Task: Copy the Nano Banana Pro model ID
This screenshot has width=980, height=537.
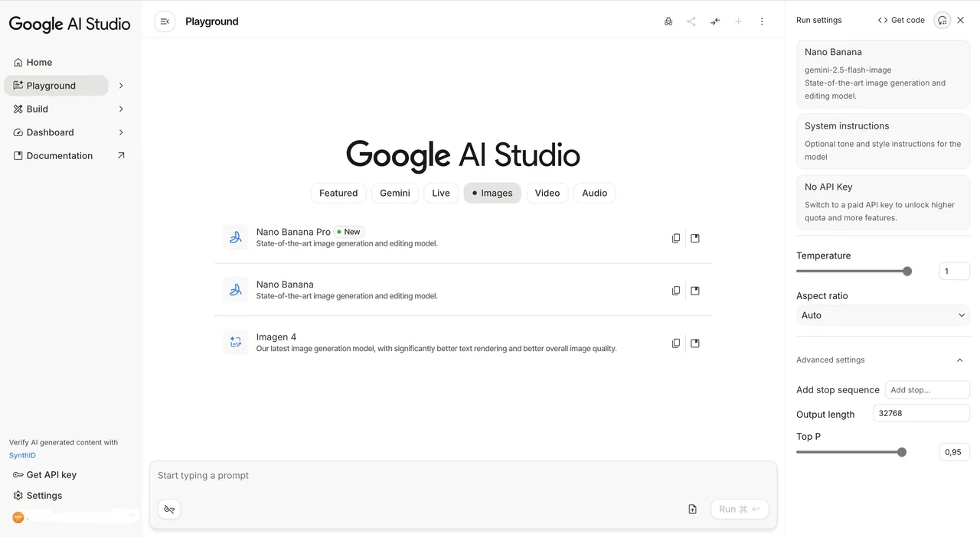Action: [676, 238]
